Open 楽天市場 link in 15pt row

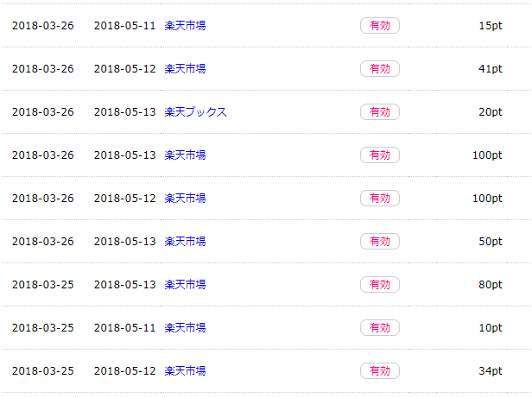[185, 26]
